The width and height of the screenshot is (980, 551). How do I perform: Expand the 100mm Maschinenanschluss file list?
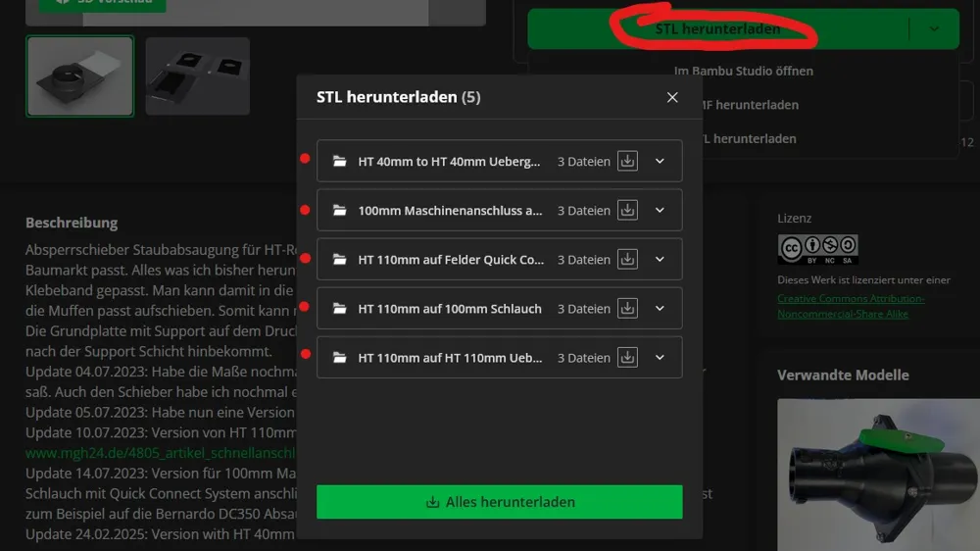pyautogui.click(x=660, y=210)
